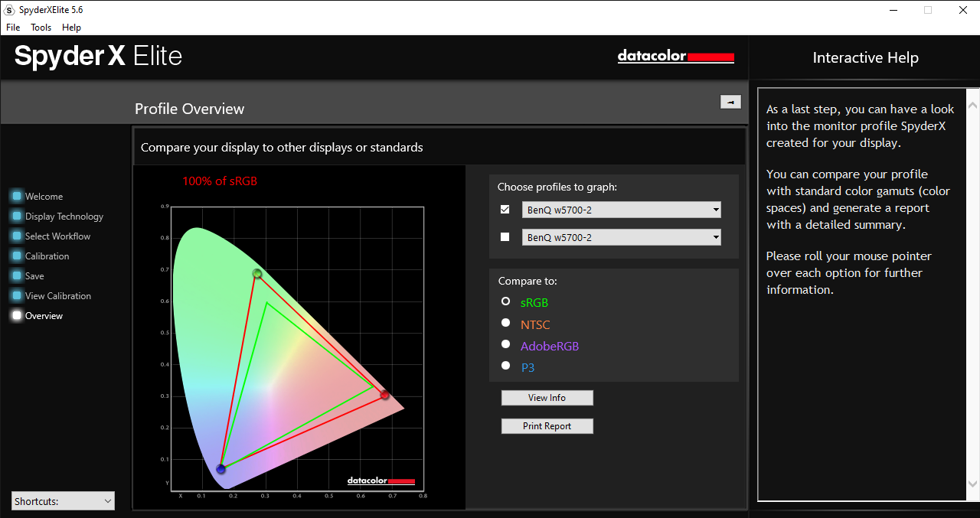The width and height of the screenshot is (980, 518).
Task: Click the Interactive Help scrollbar down arrow
Action: pyautogui.click(x=972, y=484)
